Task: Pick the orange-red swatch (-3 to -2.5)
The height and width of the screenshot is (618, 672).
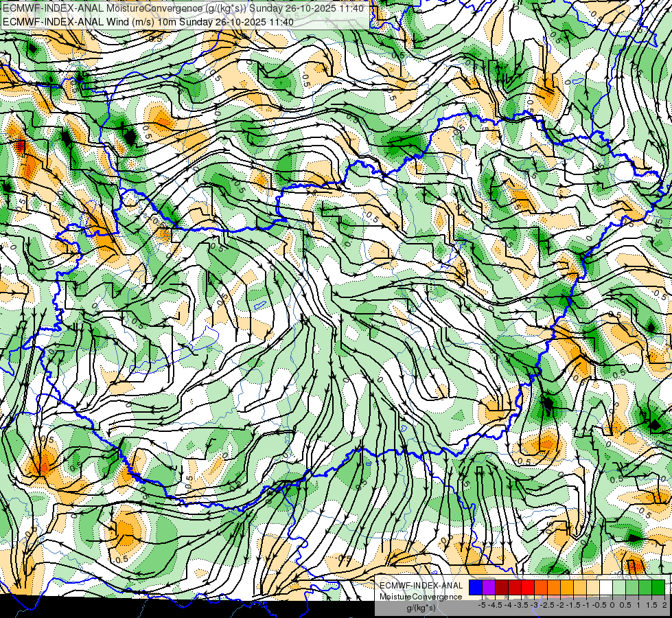Action: click(x=541, y=588)
